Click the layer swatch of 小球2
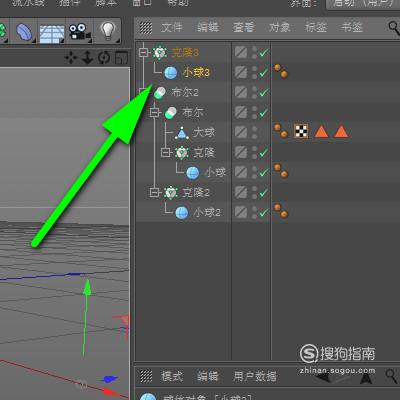The height and width of the screenshot is (400, 400). pyautogui.click(x=241, y=212)
